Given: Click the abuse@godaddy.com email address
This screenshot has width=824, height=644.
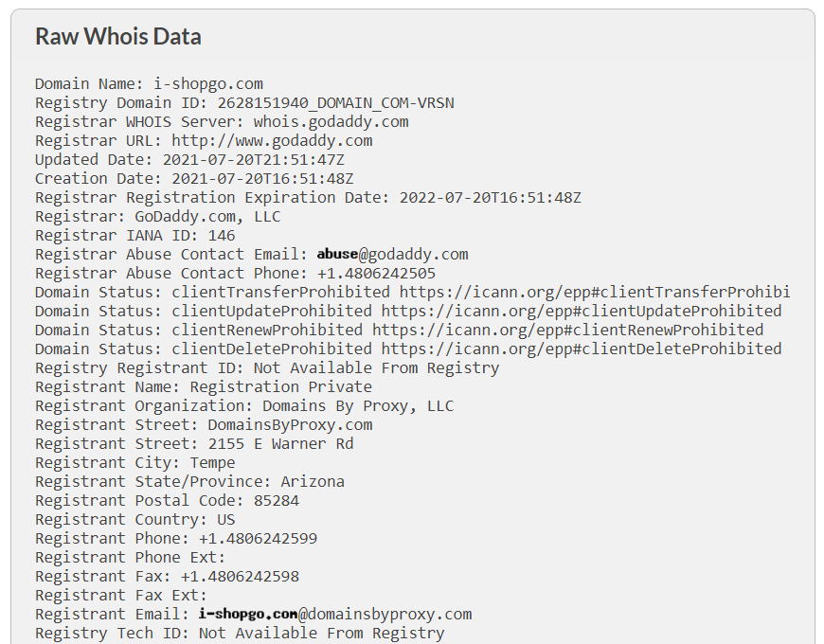Looking at the screenshot, I should click(x=392, y=254).
